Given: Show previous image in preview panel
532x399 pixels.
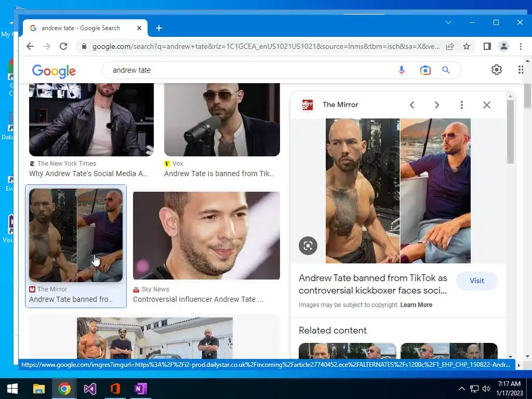Looking at the screenshot, I should point(412,105).
